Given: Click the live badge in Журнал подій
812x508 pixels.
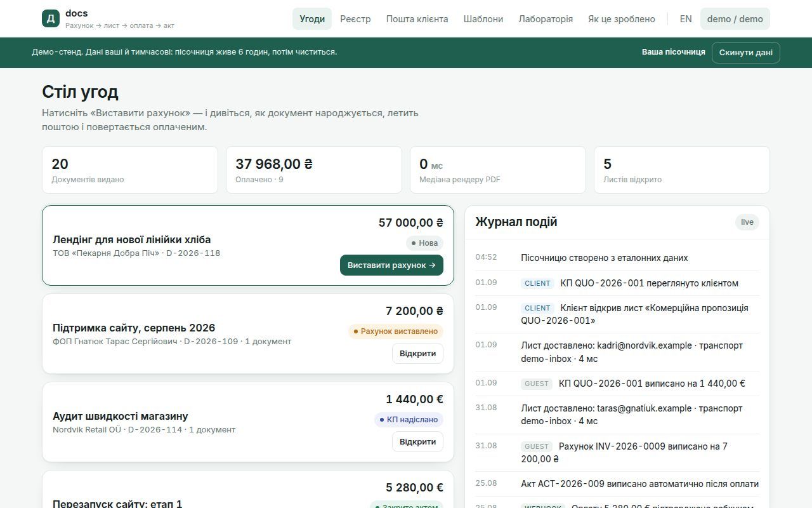Looking at the screenshot, I should pos(747,222).
